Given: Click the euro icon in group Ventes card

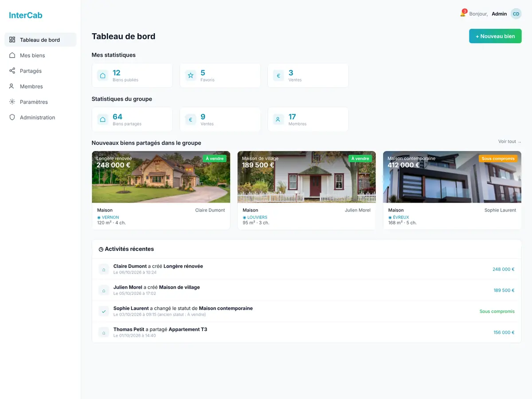Looking at the screenshot, I should 191,119.
